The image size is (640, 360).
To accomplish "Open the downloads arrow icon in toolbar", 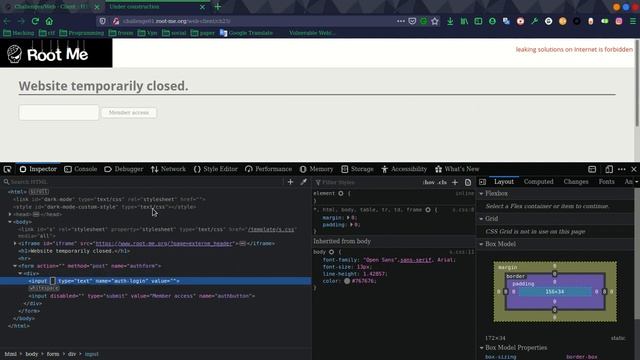I will coord(450,21).
